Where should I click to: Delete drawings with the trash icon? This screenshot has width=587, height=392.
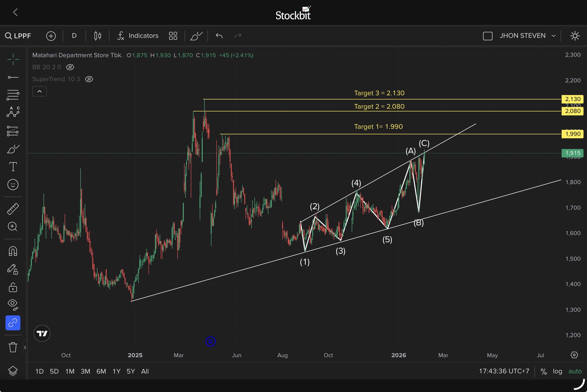click(13, 347)
